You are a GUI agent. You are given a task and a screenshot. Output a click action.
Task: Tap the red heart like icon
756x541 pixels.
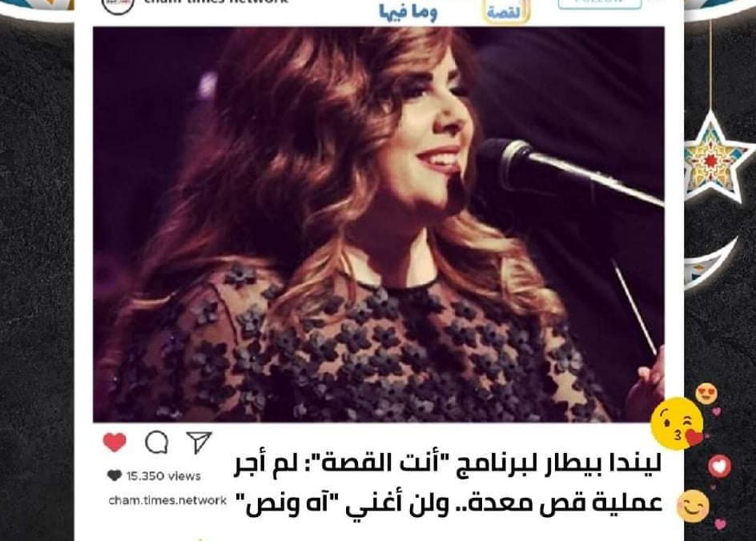click(115, 442)
